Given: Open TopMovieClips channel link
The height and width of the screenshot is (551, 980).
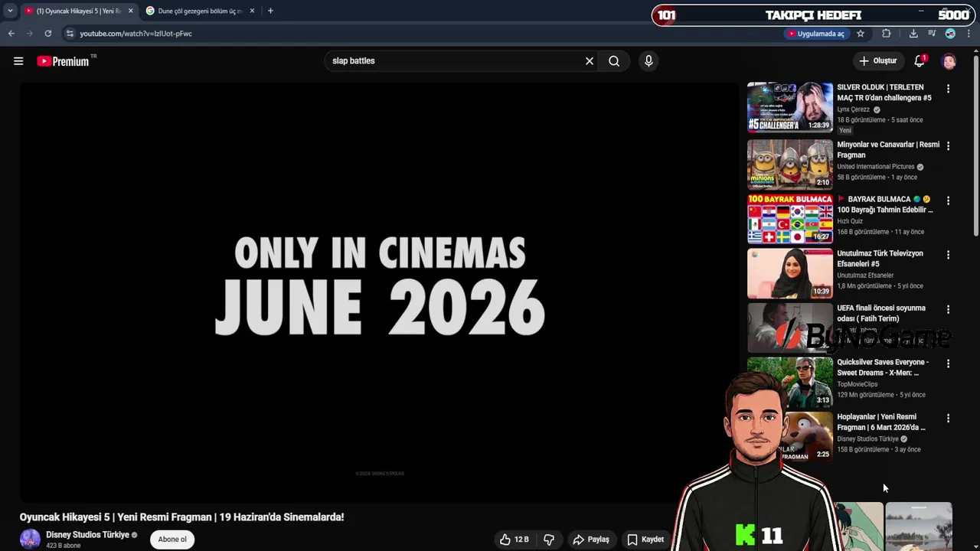Looking at the screenshot, I should click(x=857, y=384).
